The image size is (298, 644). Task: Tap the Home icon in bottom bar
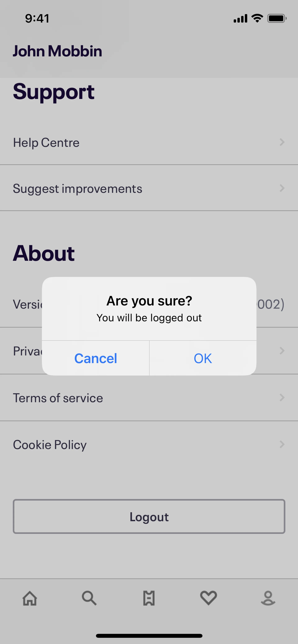pyautogui.click(x=30, y=598)
